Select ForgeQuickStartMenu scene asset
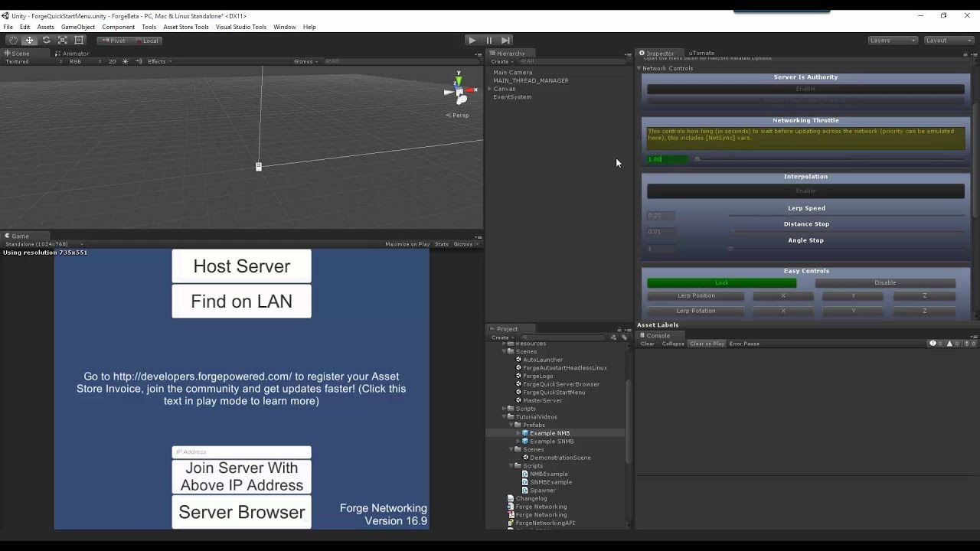Viewport: 980px width, 551px height. (550, 393)
